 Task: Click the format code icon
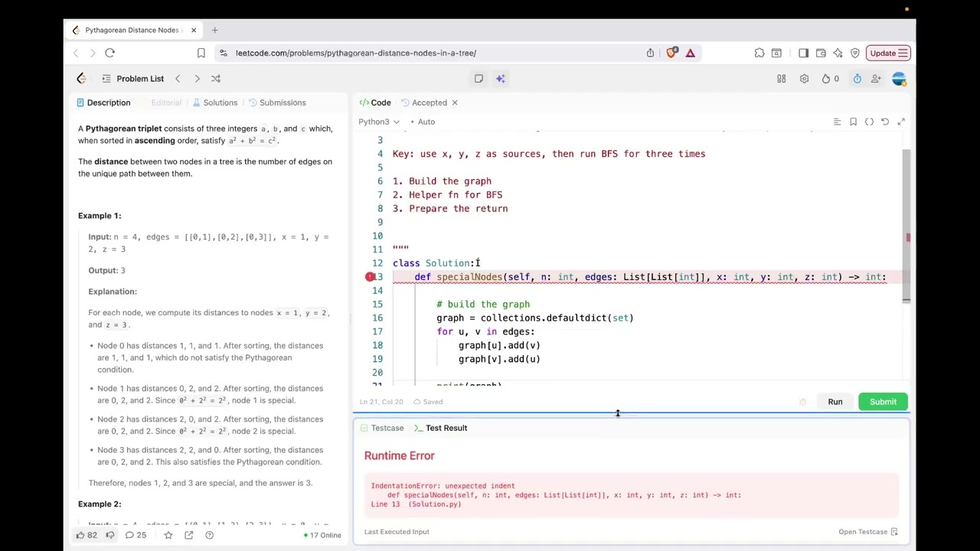point(837,122)
